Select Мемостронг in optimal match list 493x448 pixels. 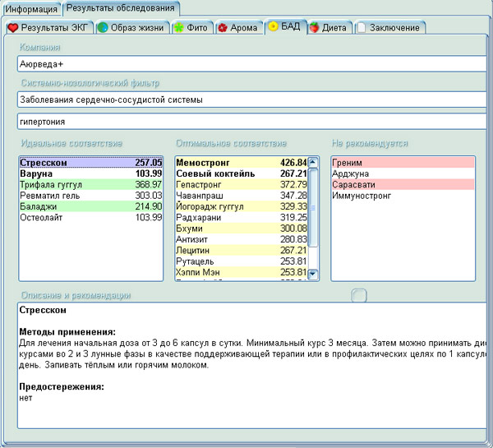click(x=242, y=163)
